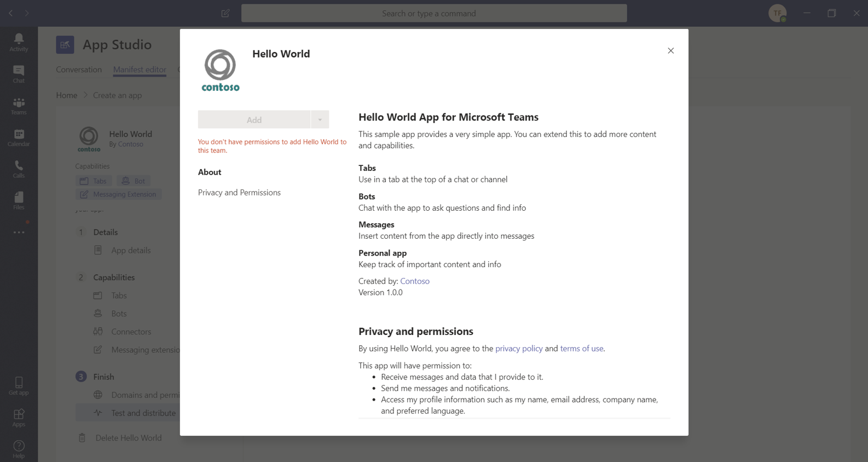The image size is (868, 462).
Task: Click the App Studio logo icon
Action: coord(65,44)
